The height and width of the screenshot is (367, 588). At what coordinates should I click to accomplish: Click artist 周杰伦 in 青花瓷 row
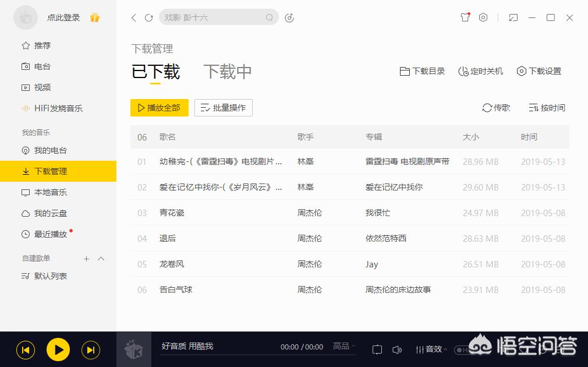(309, 213)
